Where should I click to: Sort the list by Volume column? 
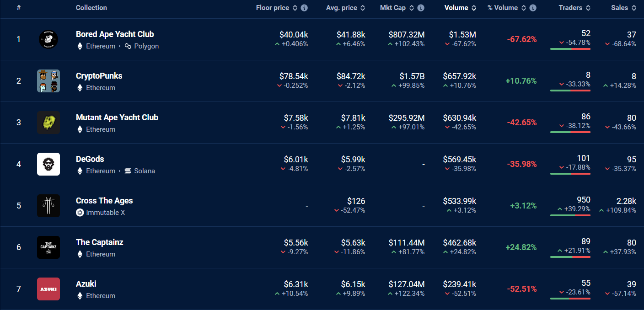point(460,8)
